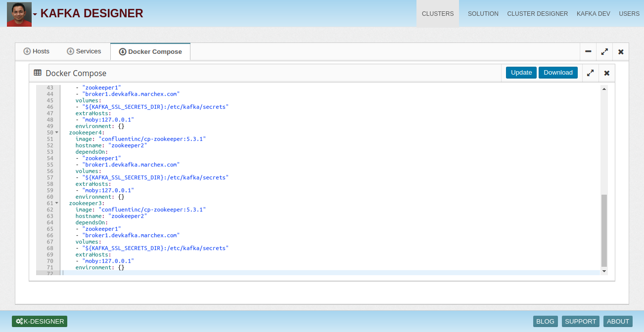Open the Cluster Designer menu item

(x=537, y=14)
